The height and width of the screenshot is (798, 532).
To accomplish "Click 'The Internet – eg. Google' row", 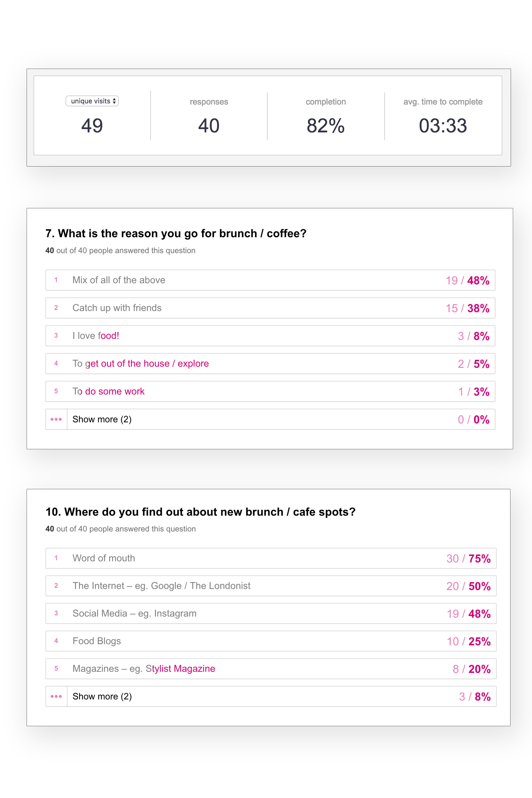I will click(x=161, y=586).
